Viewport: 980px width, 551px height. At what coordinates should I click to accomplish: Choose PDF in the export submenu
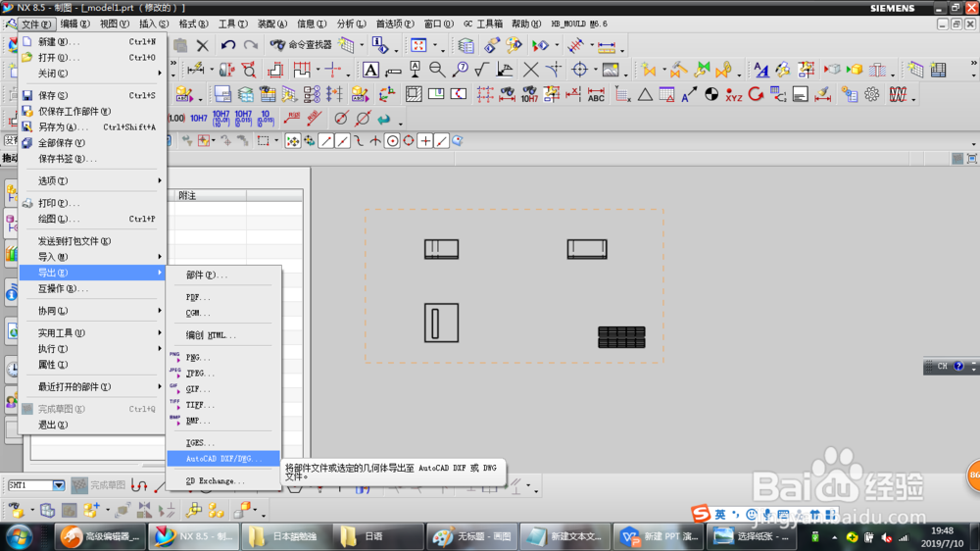point(223,297)
